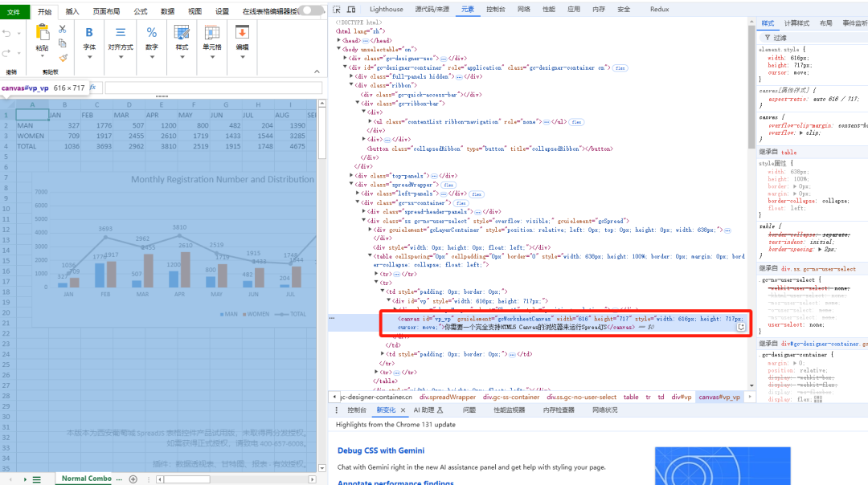Expand the 字体 font group dropdown
Image resolution: width=868 pixels, height=485 pixels.
(x=89, y=56)
